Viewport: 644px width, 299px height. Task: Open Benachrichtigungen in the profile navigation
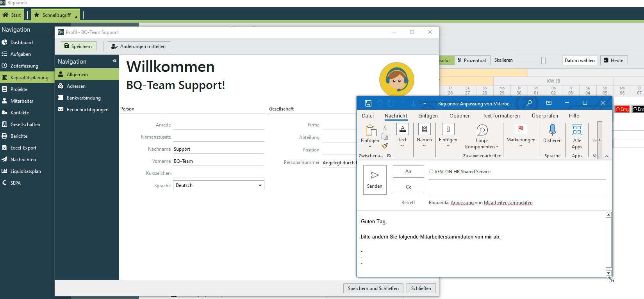point(87,109)
